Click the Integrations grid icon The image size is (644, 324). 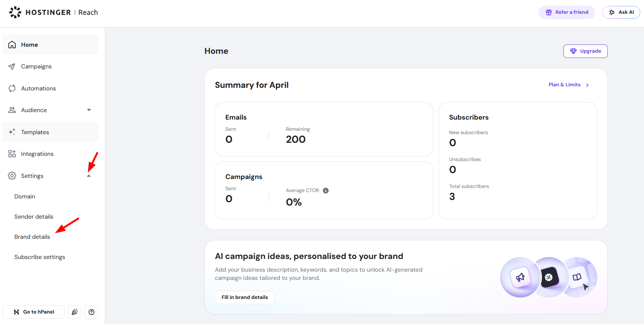pyautogui.click(x=12, y=154)
